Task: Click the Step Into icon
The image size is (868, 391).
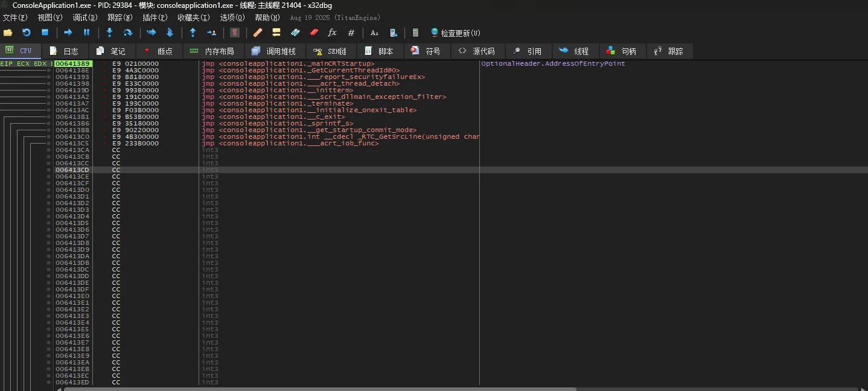Action: 109,33
